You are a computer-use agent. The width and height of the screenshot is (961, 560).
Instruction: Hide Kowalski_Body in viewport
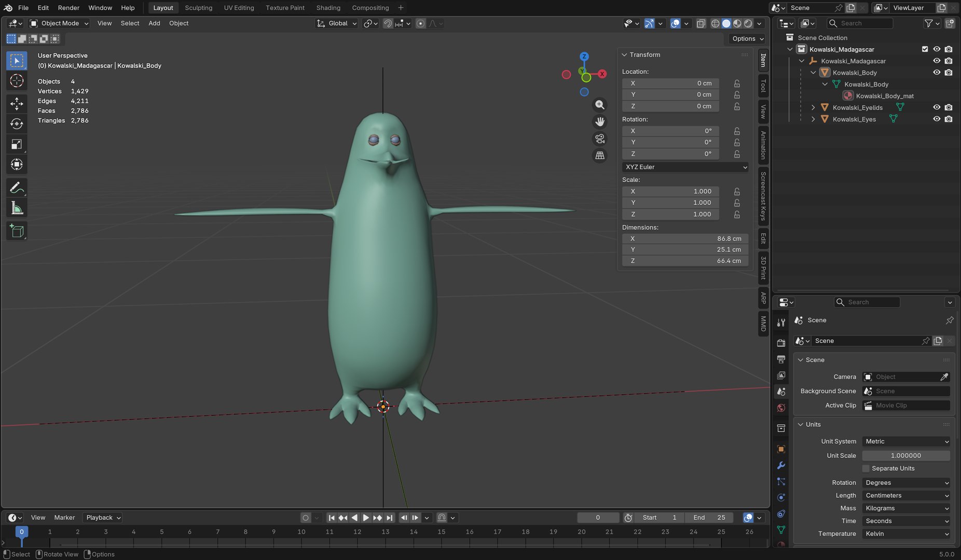pyautogui.click(x=937, y=73)
